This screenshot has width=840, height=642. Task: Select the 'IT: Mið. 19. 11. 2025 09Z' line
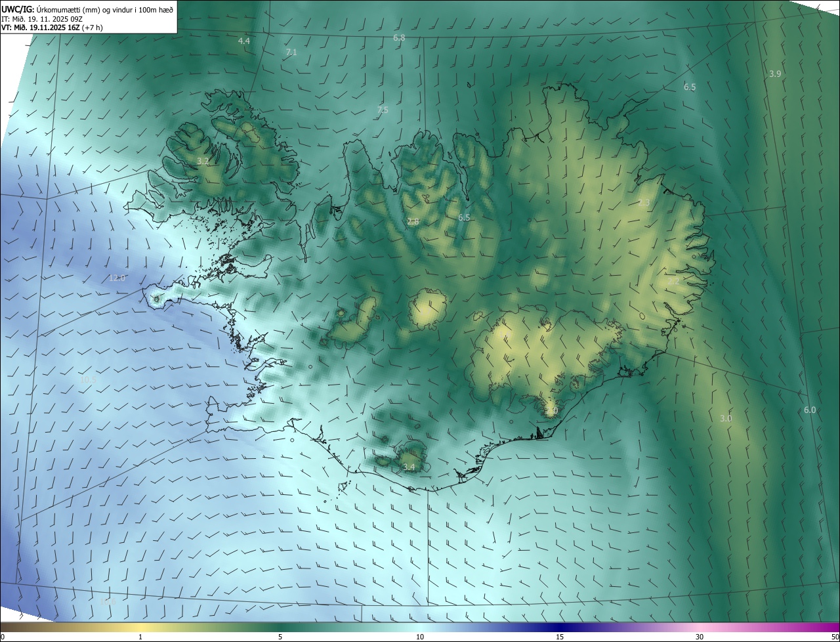[x=41, y=19]
